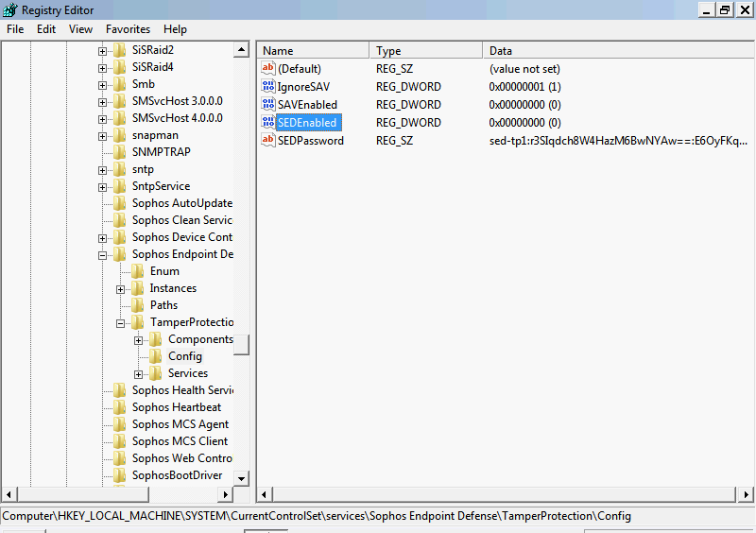Click the SAVEnabled DWORD value icon

click(268, 104)
